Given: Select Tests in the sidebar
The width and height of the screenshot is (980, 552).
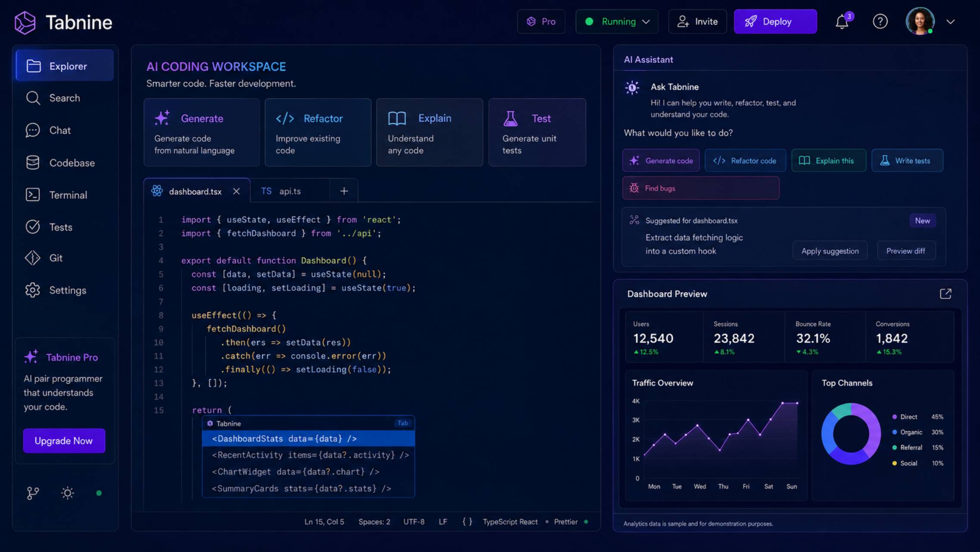Looking at the screenshot, I should pyautogui.click(x=65, y=227).
